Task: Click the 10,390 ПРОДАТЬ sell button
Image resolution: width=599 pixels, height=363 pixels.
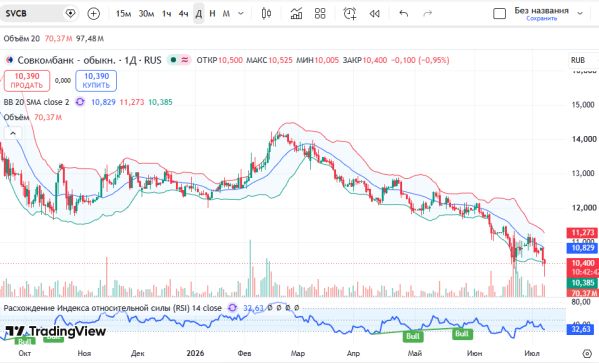Action: click(x=27, y=81)
